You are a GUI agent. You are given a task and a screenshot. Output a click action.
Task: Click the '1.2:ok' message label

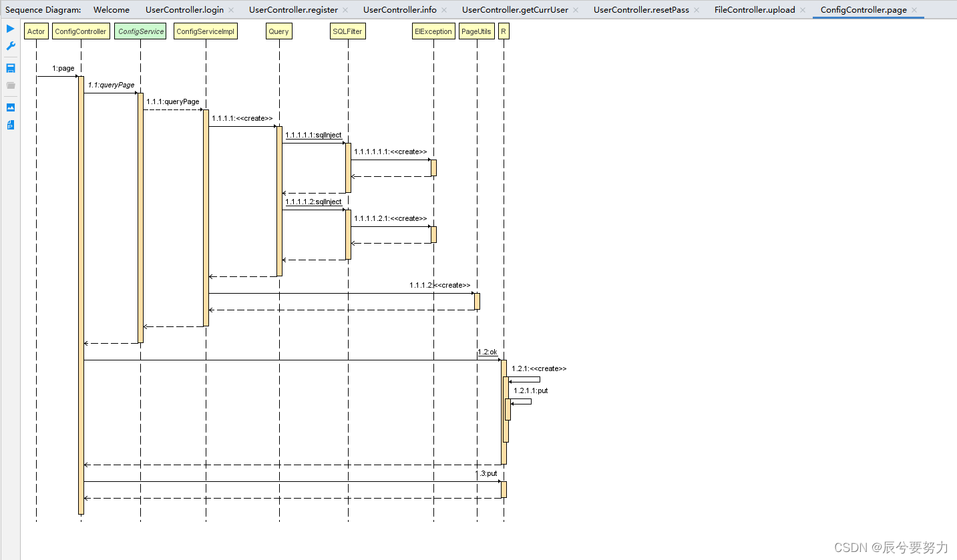(488, 352)
